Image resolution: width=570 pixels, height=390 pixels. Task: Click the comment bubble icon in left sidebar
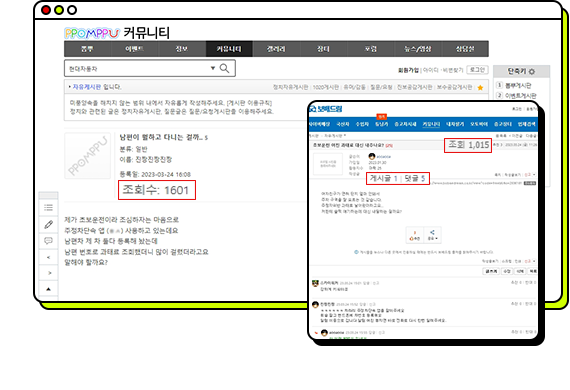[x=48, y=241]
